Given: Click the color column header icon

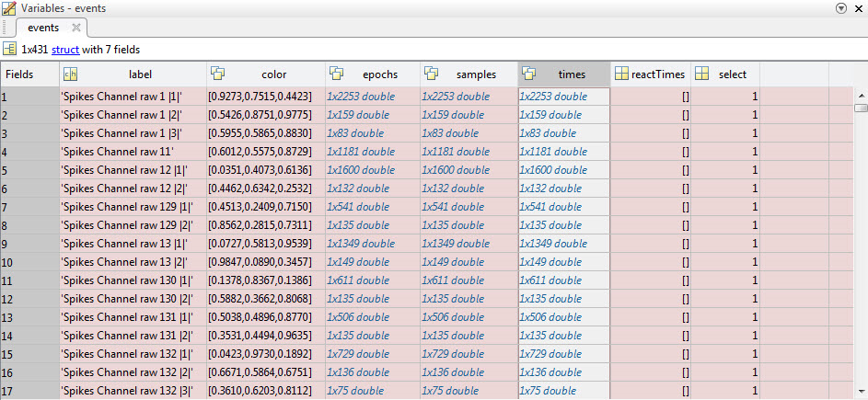Looking at the screenshot, I should (x=217, y=74).
